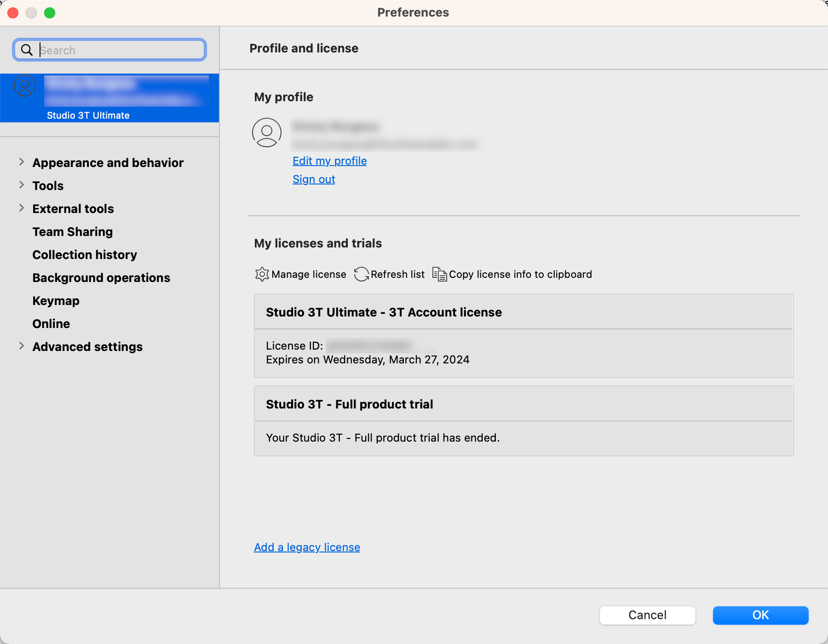Click the search magnifier icon
This screenshot has width=828, height=644.
[27, 50]
